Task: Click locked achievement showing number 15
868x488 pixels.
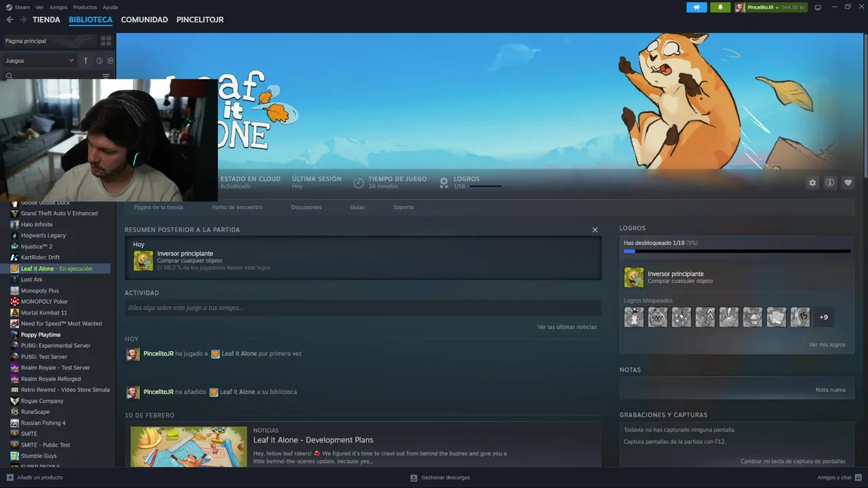Action: pyautogui.click(x=800, y=317)
